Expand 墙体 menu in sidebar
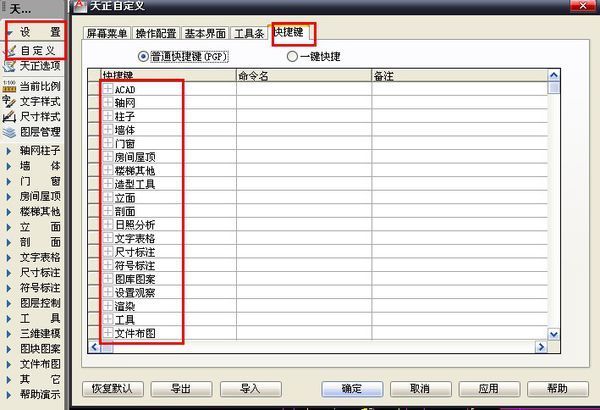 (x=9, y=166)
